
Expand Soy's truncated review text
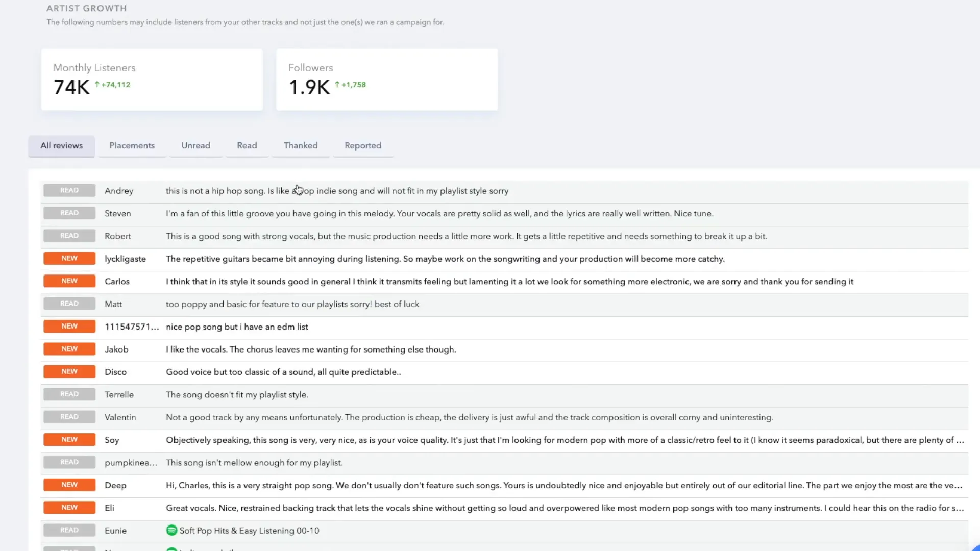pyautogui.click(x=564, y=440)
